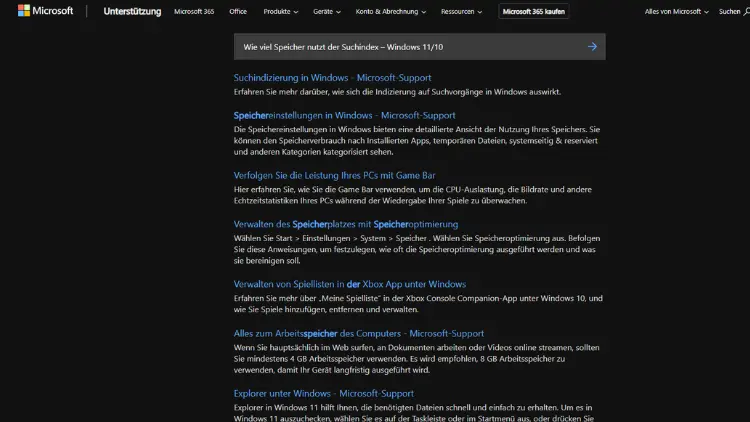Open Verwalten von Spiellisten Xbox App link
This screenshot has width=750, height=422.
[350, 284]
